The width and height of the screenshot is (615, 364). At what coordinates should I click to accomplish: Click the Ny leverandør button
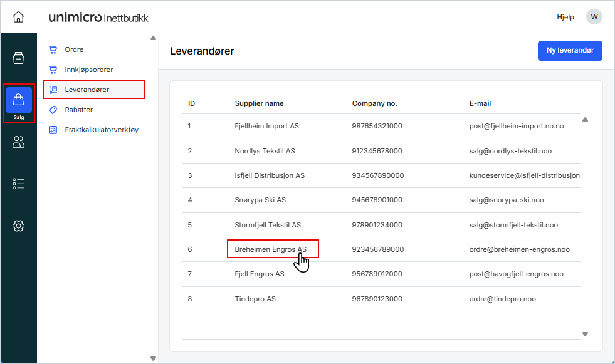569,51
